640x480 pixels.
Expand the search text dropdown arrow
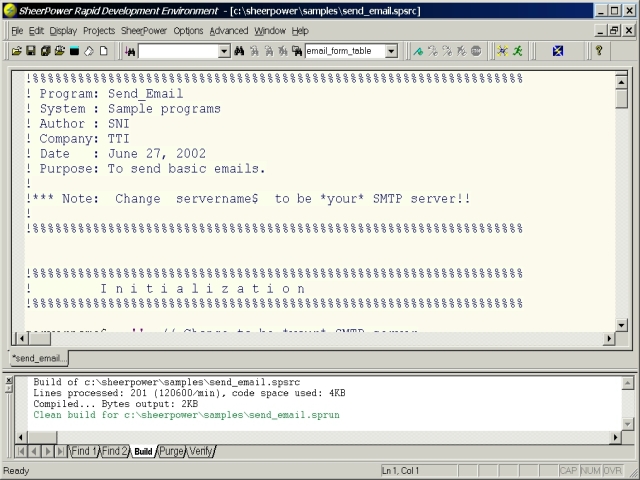point(224,51)
